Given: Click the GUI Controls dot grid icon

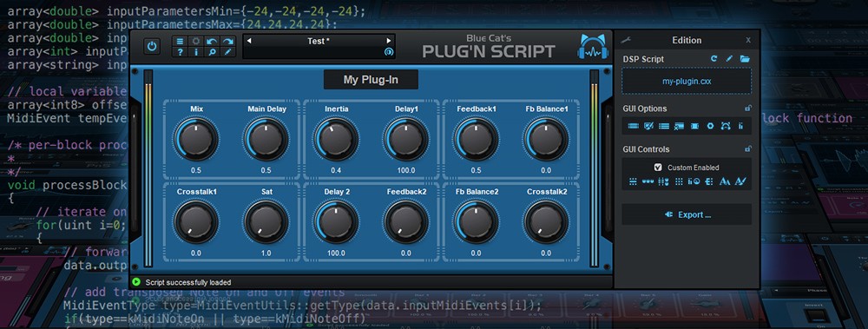Looking at the screenshot, I should (x=680, y=181).
